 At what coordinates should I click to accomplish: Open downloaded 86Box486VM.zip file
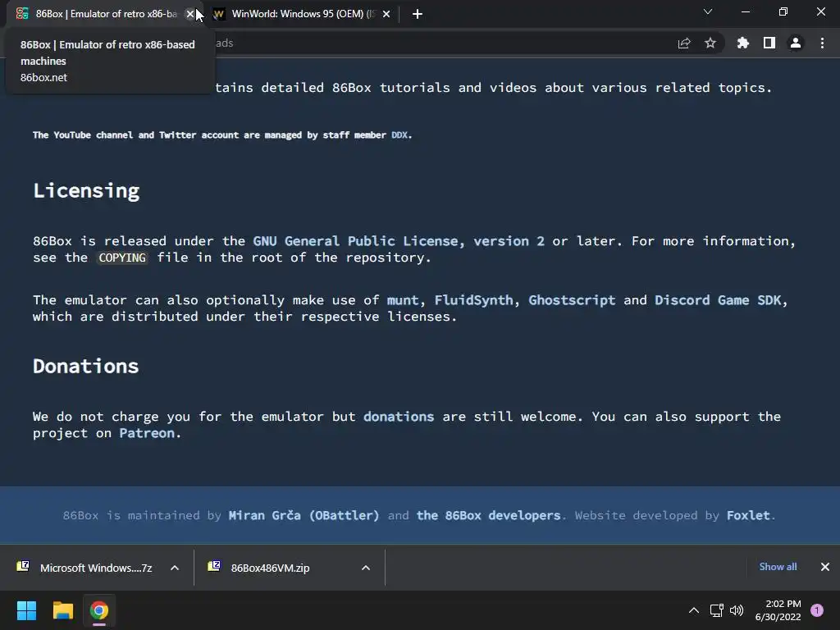[x=270, y=568]
